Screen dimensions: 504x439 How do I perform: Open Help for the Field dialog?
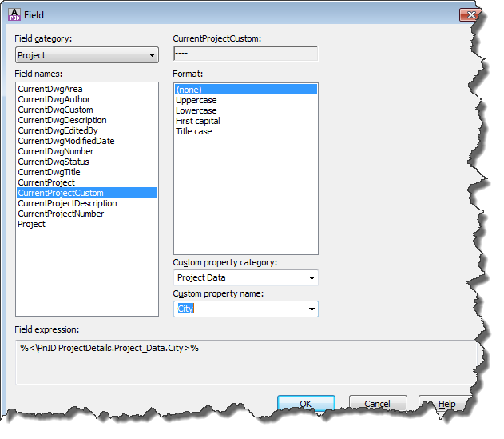click(x=446, y=403)
